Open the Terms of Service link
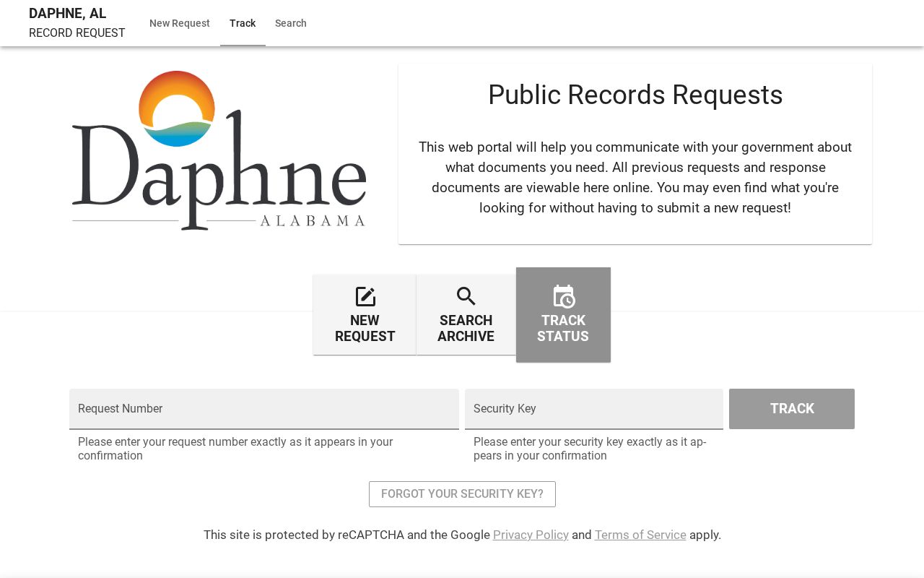The width and height of the screenshot is (924, 578). tap(640, 535)
